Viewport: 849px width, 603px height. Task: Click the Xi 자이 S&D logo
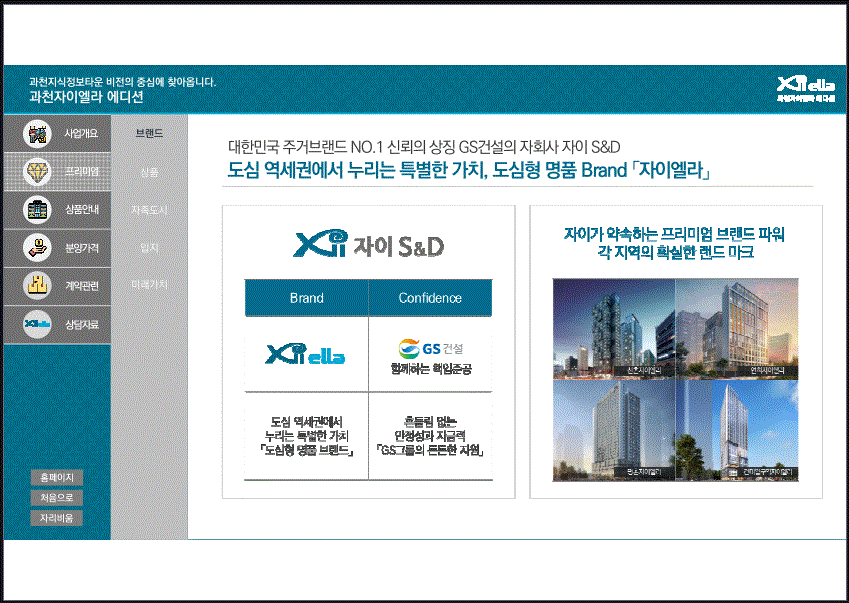tap(369, 244)
